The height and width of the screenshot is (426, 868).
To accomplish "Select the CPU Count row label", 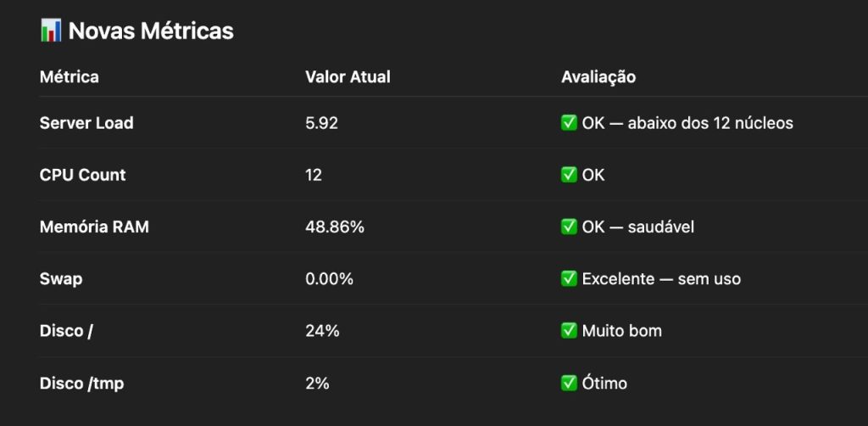I will [x=82, y=175].
